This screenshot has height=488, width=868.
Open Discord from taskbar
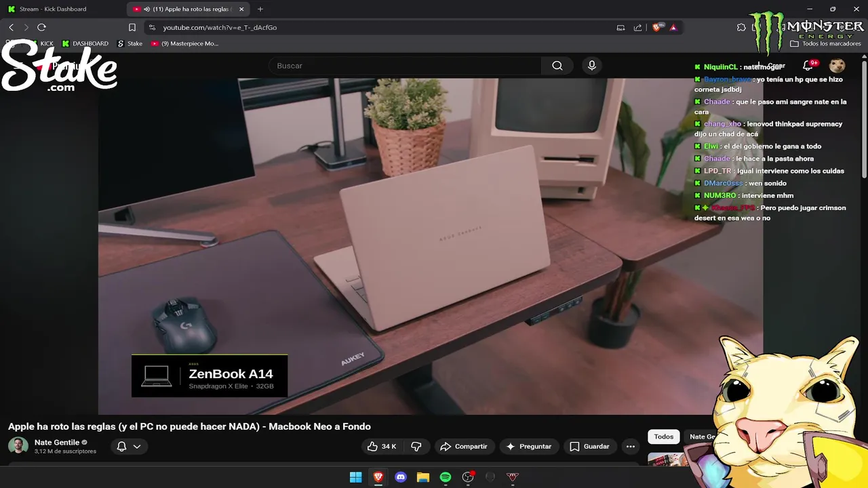point(401,477)
